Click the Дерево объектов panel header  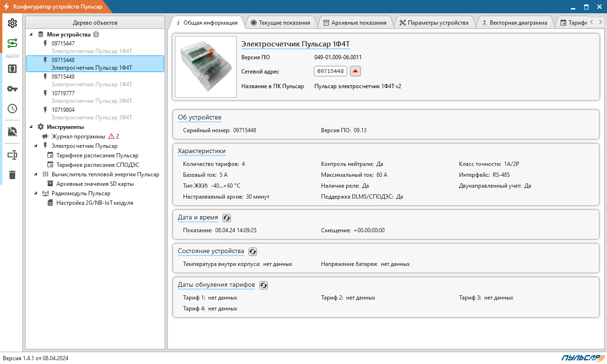(95, 22)
